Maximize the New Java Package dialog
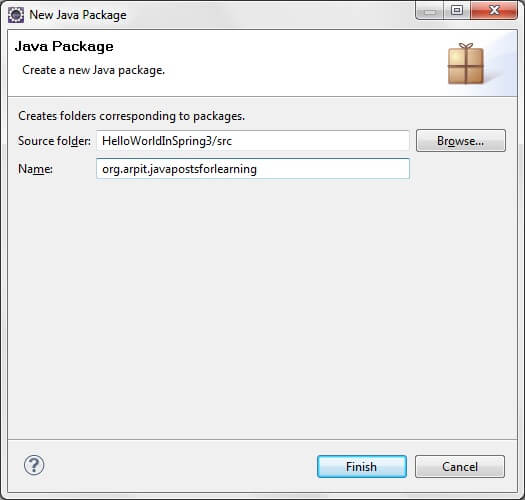525x500 pixels. pos(457,11)
